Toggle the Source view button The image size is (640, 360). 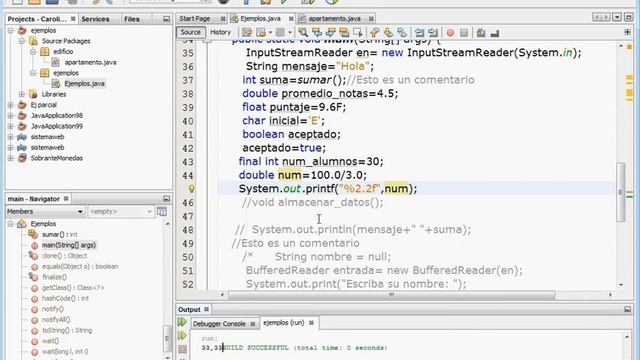(x=191, y=32)
